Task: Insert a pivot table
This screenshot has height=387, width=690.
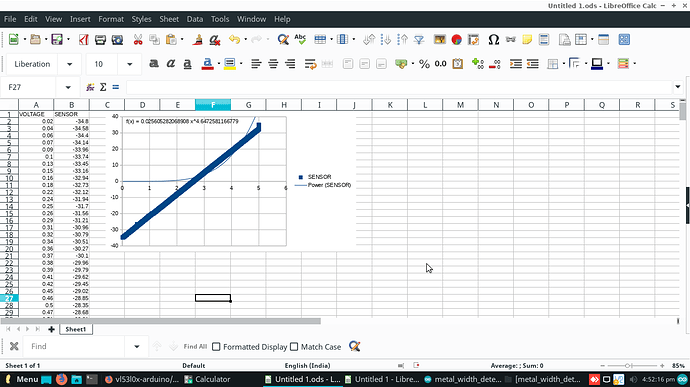Action: tap(473, 40)
